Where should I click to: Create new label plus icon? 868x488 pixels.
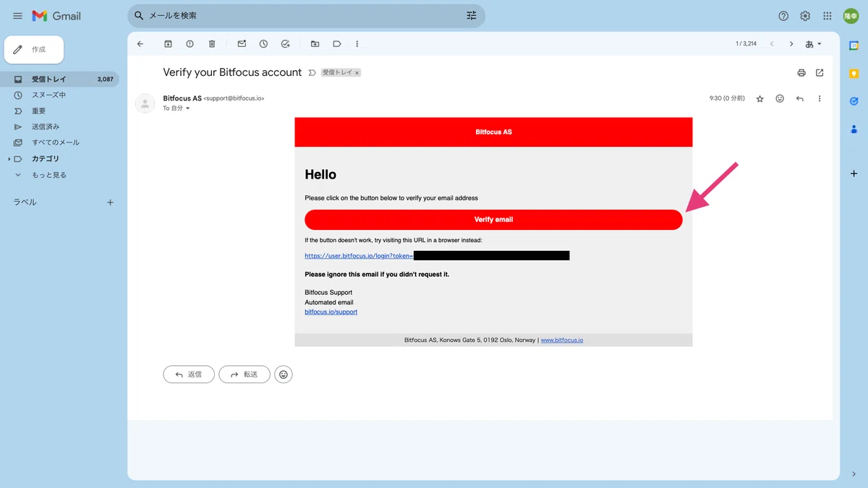111,202
